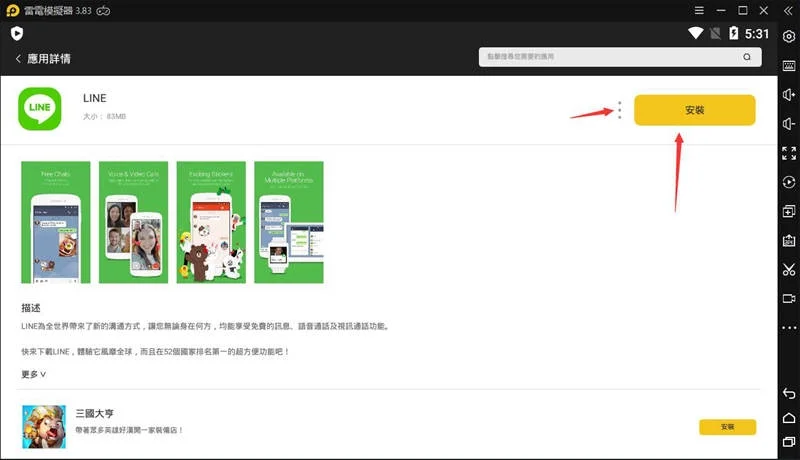The width and height of the screenshot is (800, 460).
Task: Open the emulator settings gear icon
Action: 789,36
